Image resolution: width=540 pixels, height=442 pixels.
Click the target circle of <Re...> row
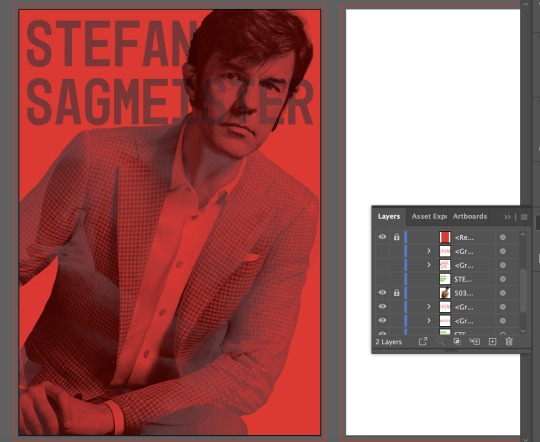[503, 237]
